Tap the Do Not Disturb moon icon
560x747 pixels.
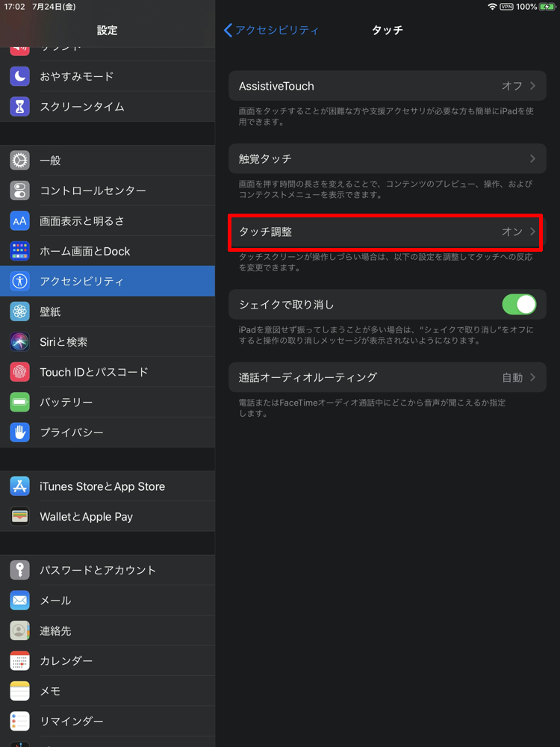[19, 76]
